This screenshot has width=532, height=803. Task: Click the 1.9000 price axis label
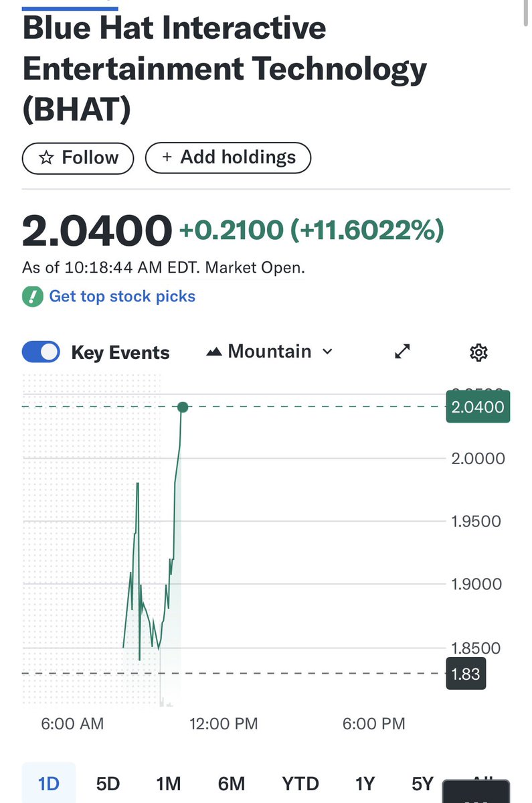click(476, 584)
